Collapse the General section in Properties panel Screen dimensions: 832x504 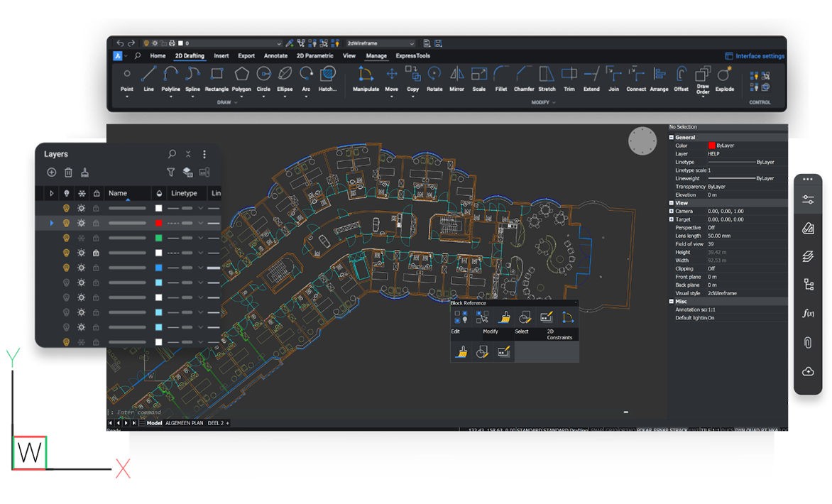click(x=672, y=137)
